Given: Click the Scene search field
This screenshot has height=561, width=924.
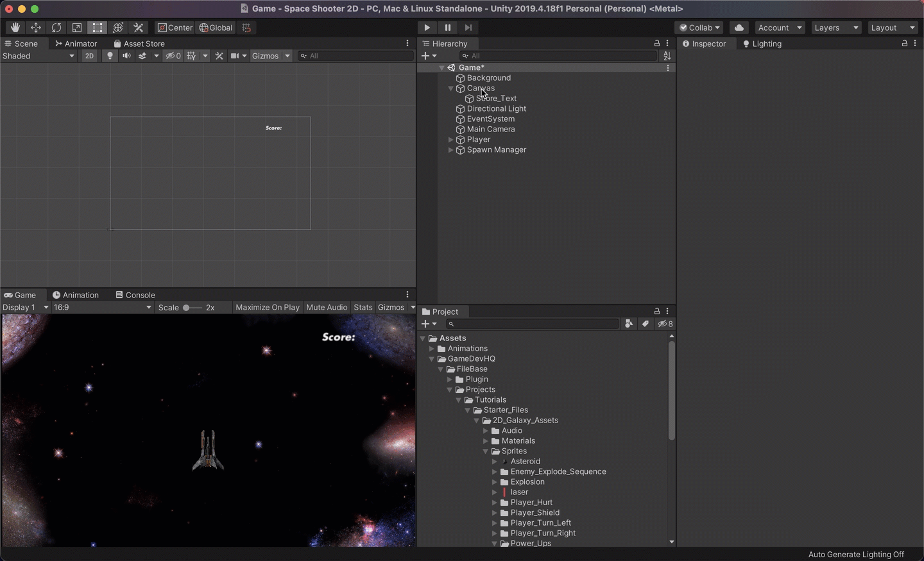Looking at the screenshot, I should [x=356, y=56].
